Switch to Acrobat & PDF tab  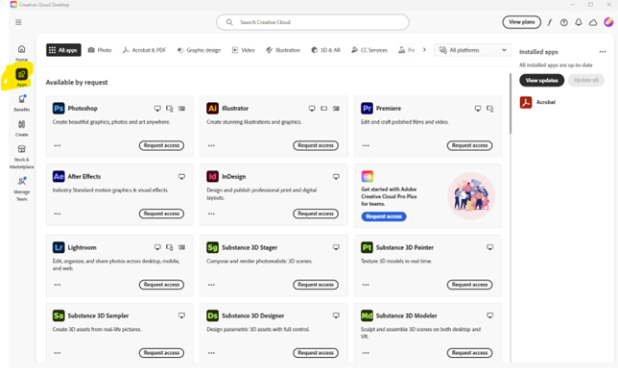(144, 50)
